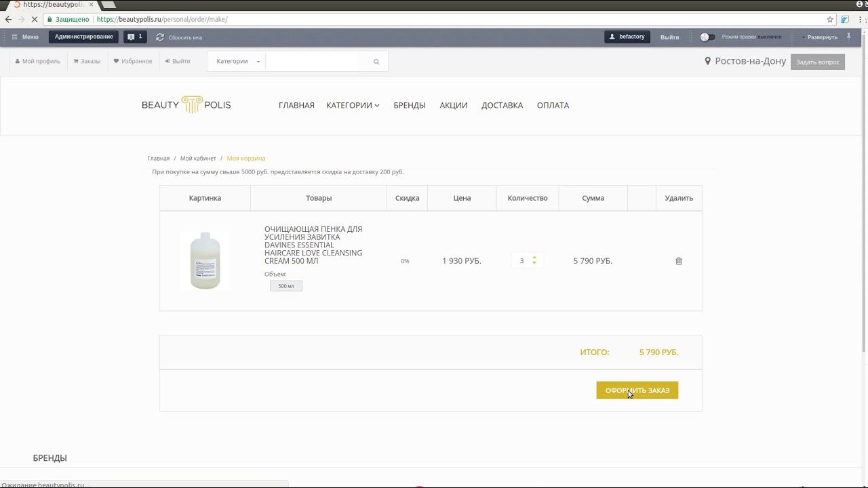Image resolution: width=868 pixels, height=488 pixels.
Task: Increase the product quantity with up arrow
Action: point(534,258)
